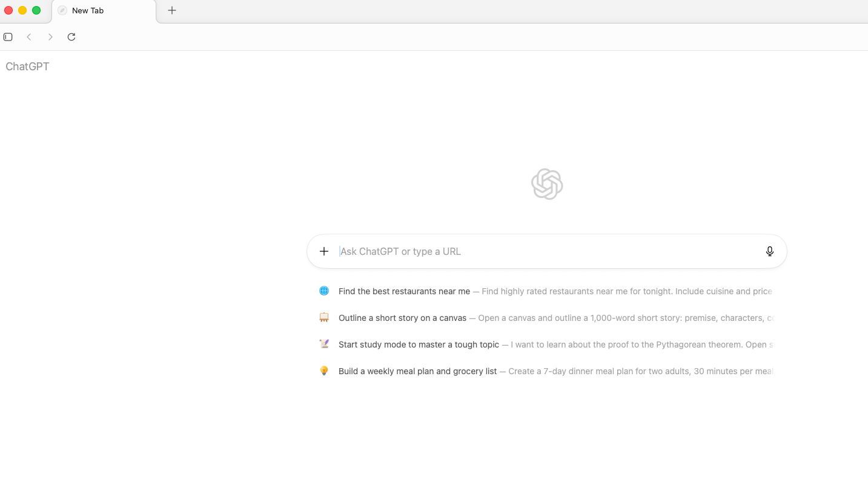Click the globe icon beside the restaurants suggestion
The width and height of the screenshot is (868, 488).
(x=324, y=291)
